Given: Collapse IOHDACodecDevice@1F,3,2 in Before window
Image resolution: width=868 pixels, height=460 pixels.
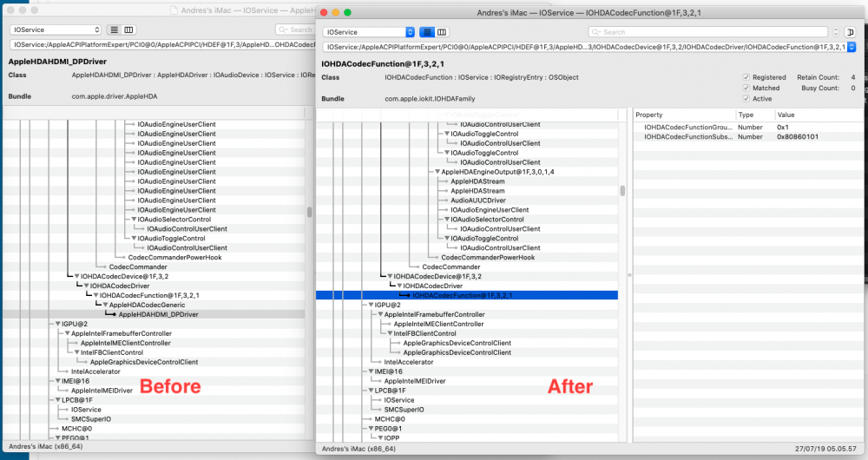Looking at the screenshot, I should pos(77,276).
